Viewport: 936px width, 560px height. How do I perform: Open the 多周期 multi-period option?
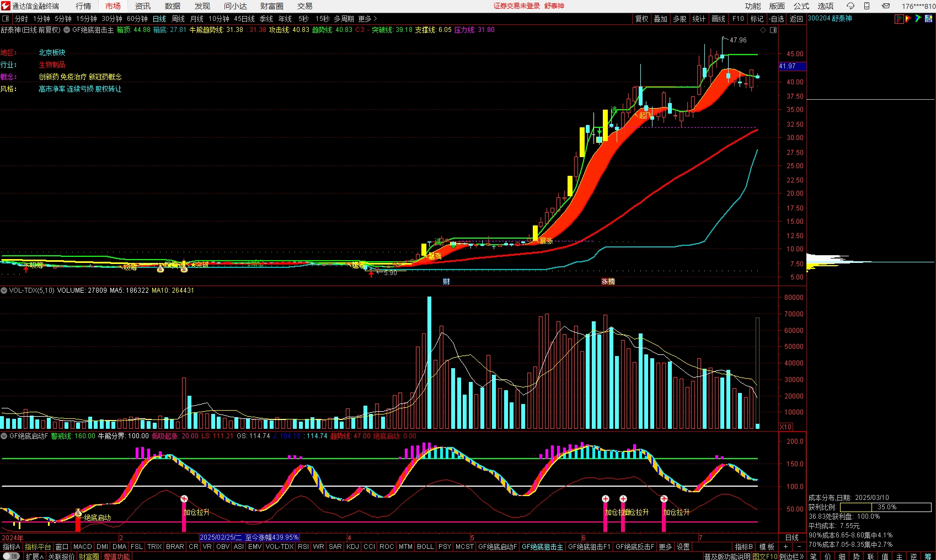344,19
